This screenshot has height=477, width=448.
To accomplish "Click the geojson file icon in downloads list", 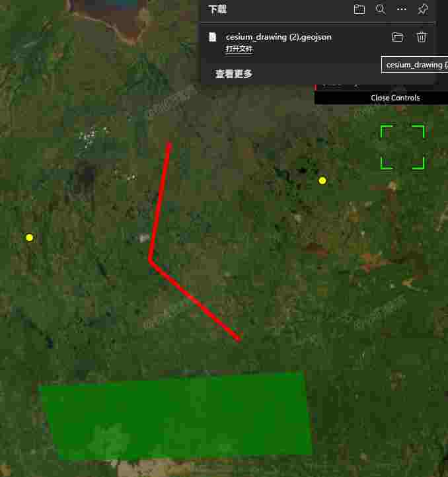I will [x=212, y=37].
